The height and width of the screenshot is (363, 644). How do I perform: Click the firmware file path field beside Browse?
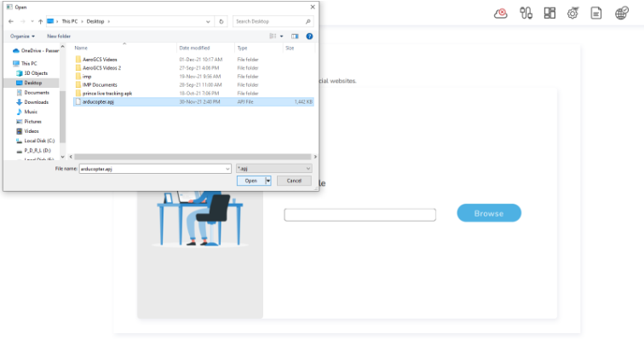(359, 215)
